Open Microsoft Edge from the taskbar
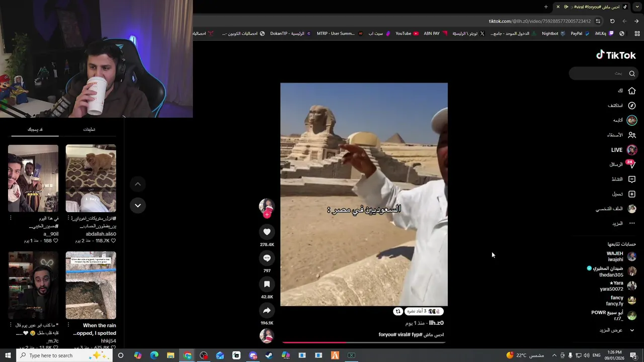 [x=154, y=355]
